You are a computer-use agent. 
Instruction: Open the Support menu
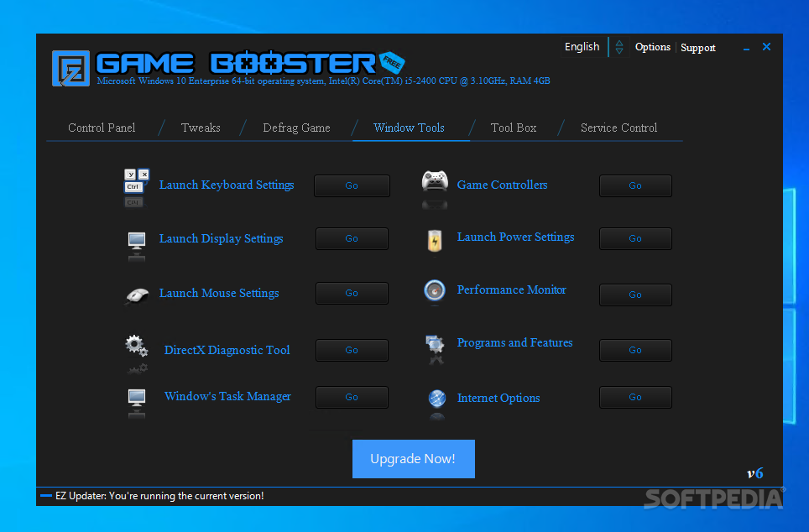698,48
